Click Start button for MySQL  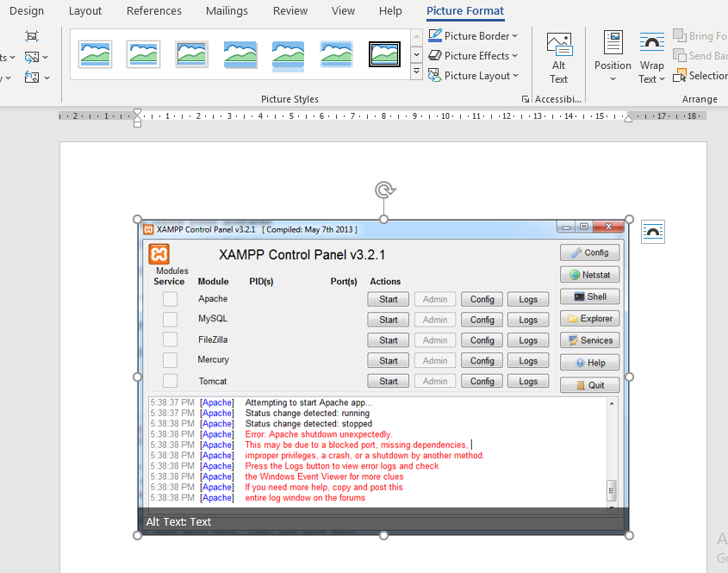pos(389,320)
